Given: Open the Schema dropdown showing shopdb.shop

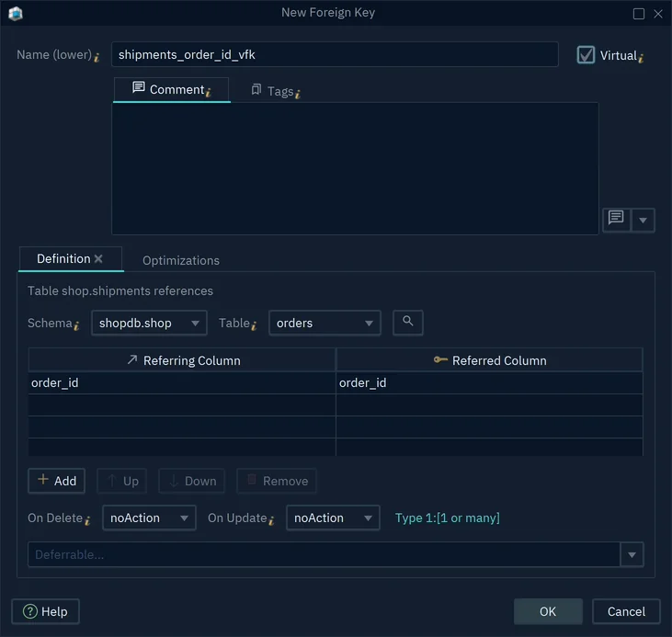Looking at the screenshot, I should pos(149,323).
